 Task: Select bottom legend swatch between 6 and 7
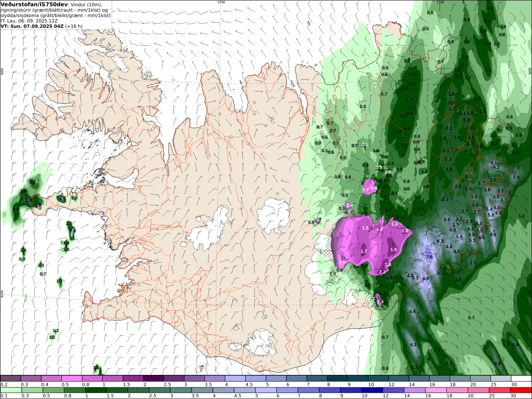[x=287, y=390]
